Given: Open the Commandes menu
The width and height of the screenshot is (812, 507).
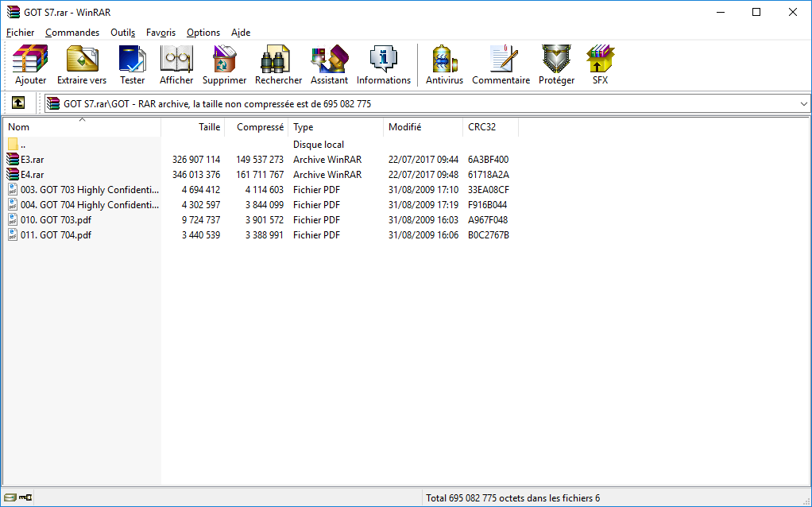Looking at the screenshot, I should pos(72,32).
